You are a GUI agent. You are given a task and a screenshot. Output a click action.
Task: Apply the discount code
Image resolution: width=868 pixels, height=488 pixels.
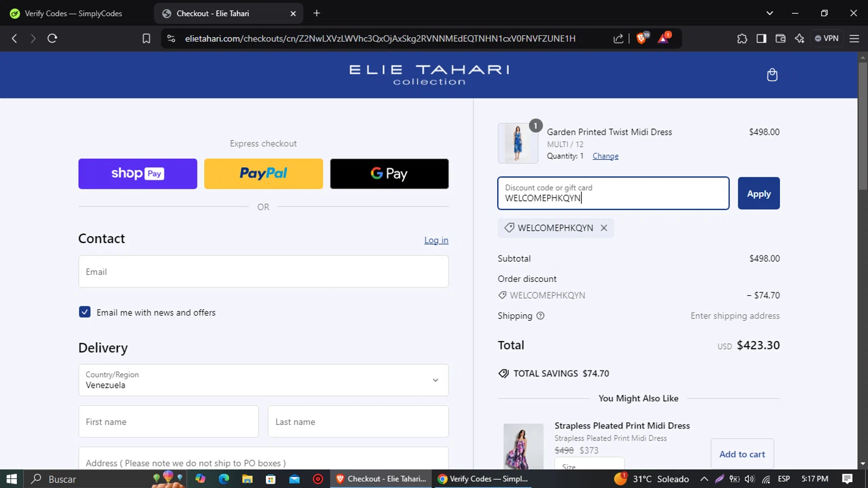click(x=759, y=193)
